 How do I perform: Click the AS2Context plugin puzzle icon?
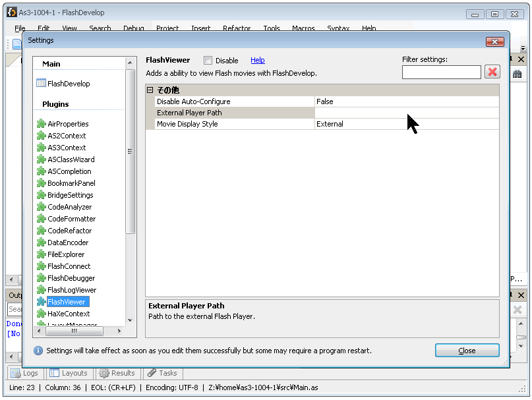pos(41,136)
